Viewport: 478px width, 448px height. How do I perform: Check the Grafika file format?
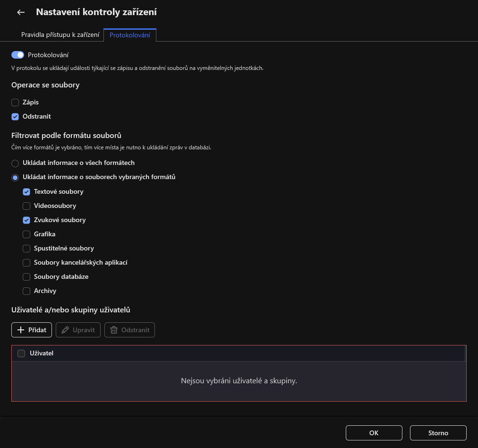pos(26,234)
